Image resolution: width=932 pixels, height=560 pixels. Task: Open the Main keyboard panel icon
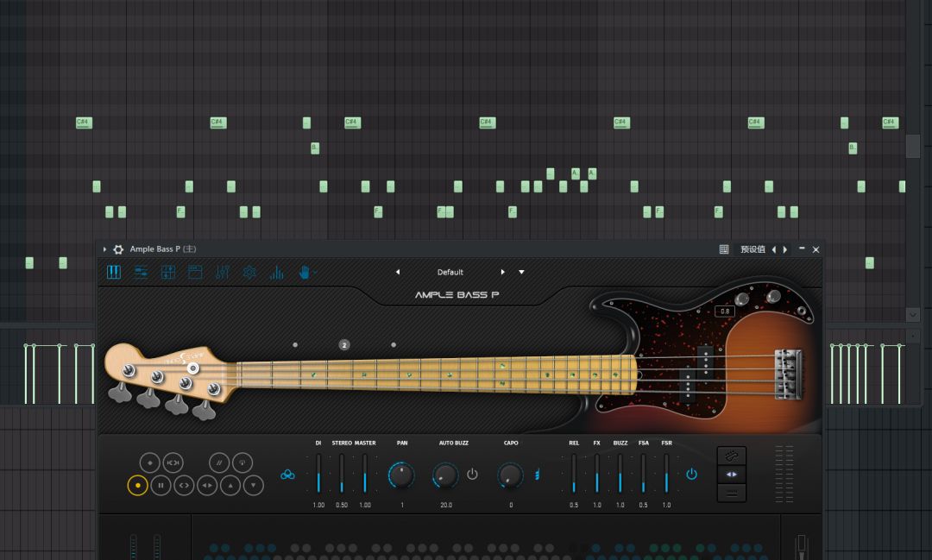114,273
